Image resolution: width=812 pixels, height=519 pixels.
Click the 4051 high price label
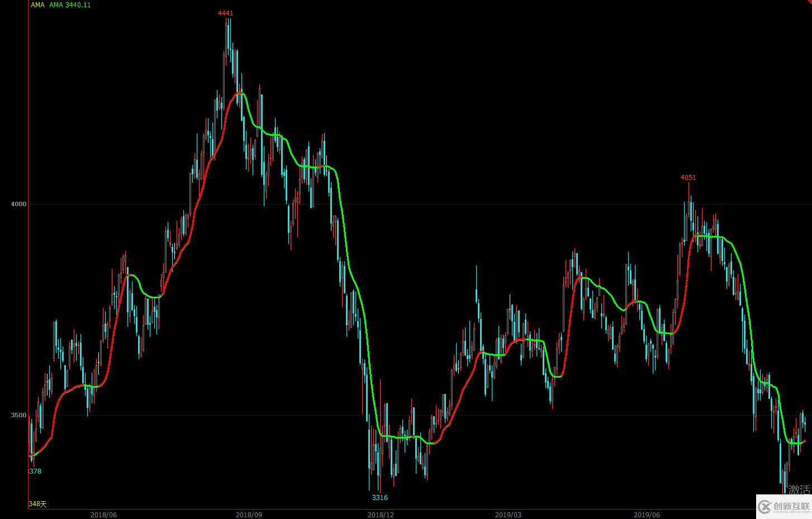pos(688,178)
